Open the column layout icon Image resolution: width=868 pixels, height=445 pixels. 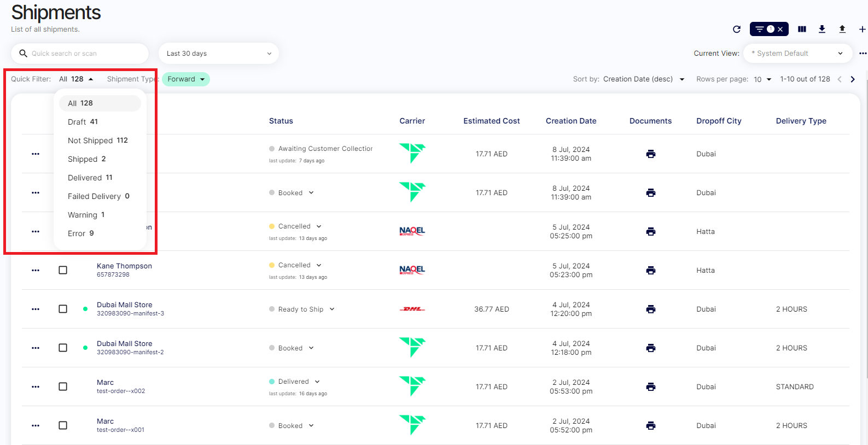(x=802, y=29)
